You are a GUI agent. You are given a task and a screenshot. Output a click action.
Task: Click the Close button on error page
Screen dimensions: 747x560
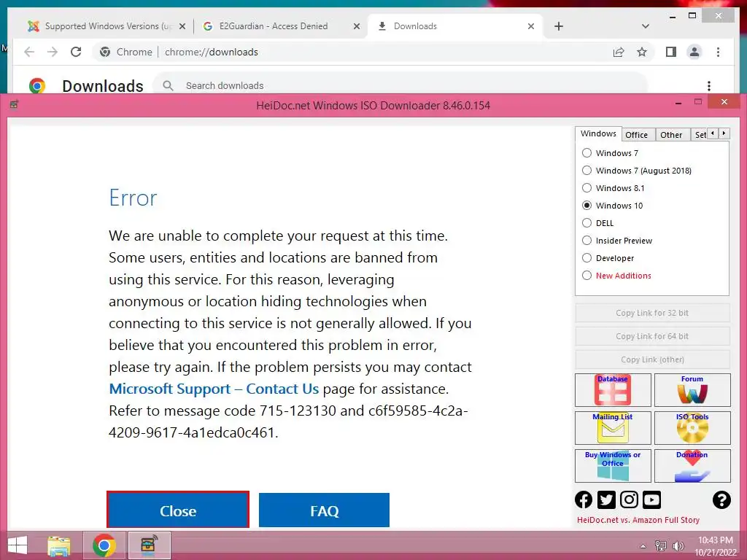click(x=178, y=510)
